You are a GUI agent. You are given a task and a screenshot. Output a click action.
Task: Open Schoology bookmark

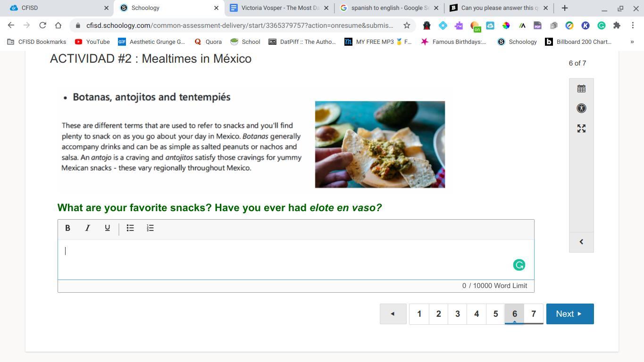coord(518,41)
